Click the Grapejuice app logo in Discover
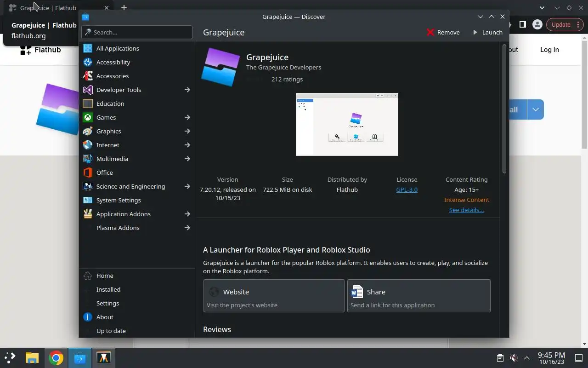 click(220, 67)
